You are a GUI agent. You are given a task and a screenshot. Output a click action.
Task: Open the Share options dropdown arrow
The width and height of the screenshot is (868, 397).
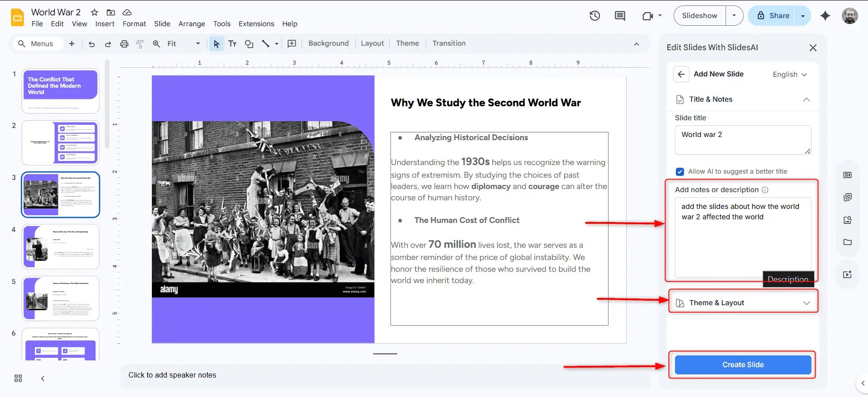(803, 16)
